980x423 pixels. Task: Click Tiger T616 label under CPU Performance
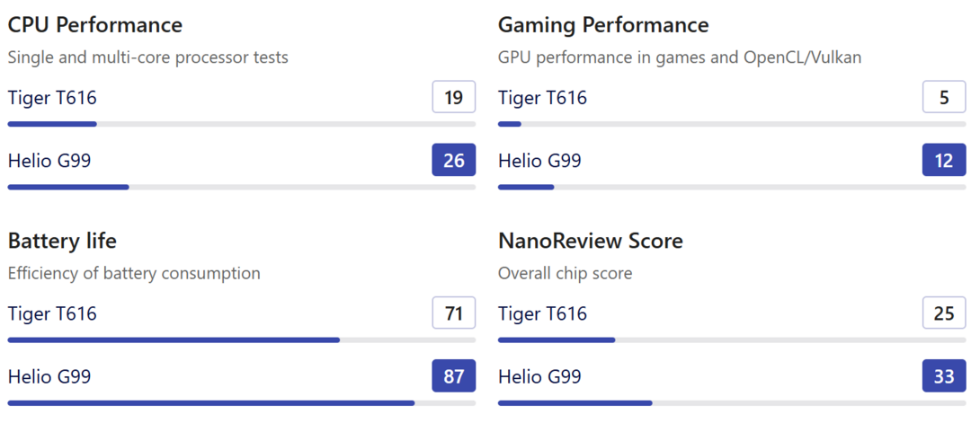52,98
